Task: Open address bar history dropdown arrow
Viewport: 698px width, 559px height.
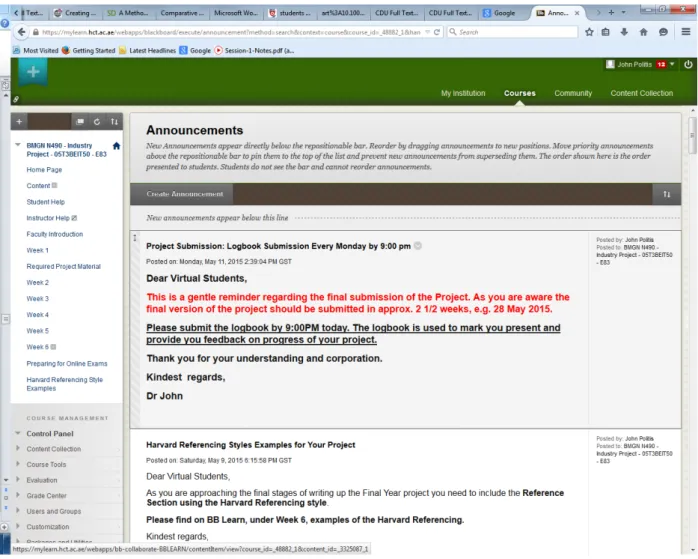Action: click(x=428, y=32)
